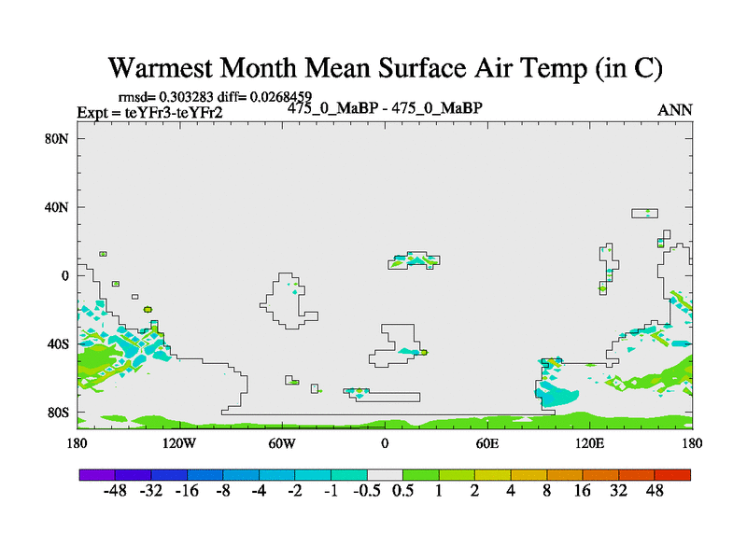Image resolution: width=747 pixels, height=560 pixels.
Task: Click the '80N' latitude axis label
Action: 60,139
